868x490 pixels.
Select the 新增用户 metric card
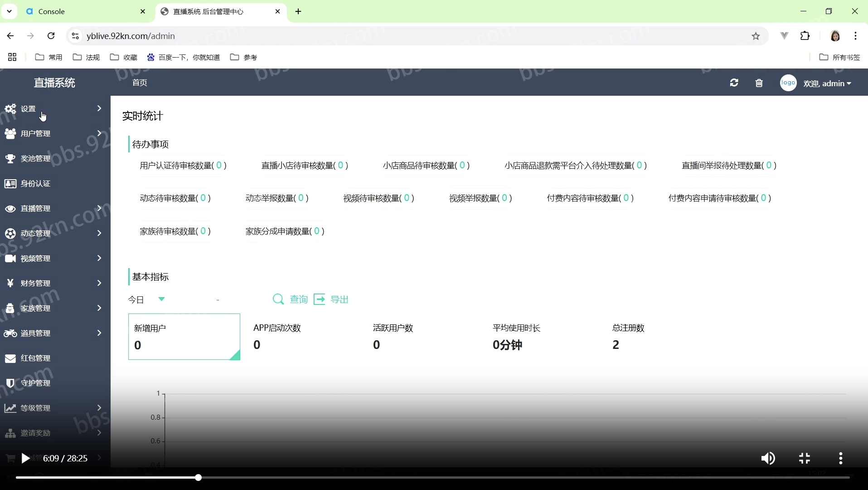[x=184, y=337]
